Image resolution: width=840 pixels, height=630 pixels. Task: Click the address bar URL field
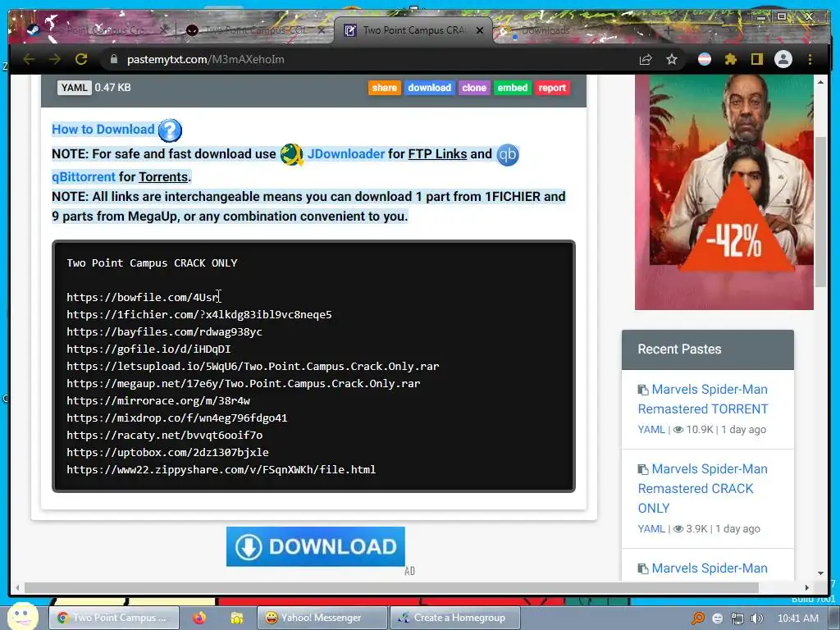coord(370,59)
